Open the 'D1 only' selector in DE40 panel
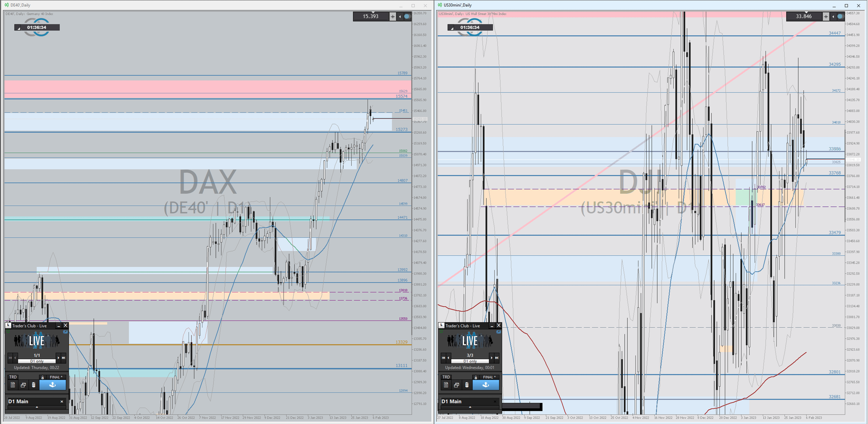 coord(37,361)
